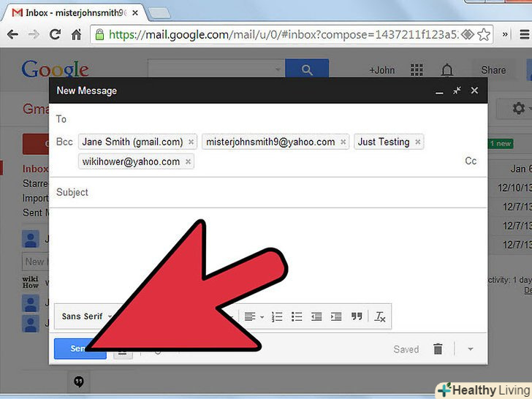The height and width of the screenshot is (399, 532).
Task: Click the browser back arrow
Action: click(13, 34)
